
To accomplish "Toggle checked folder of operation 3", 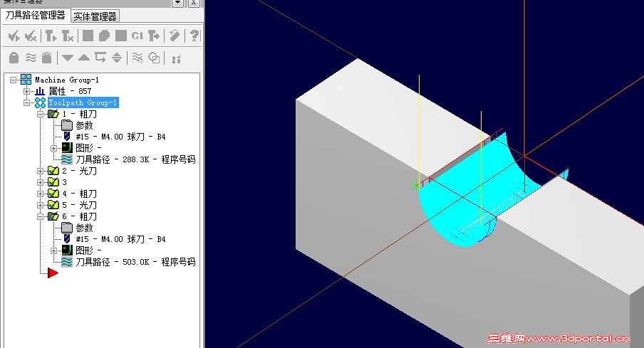I will coord(53,181).
